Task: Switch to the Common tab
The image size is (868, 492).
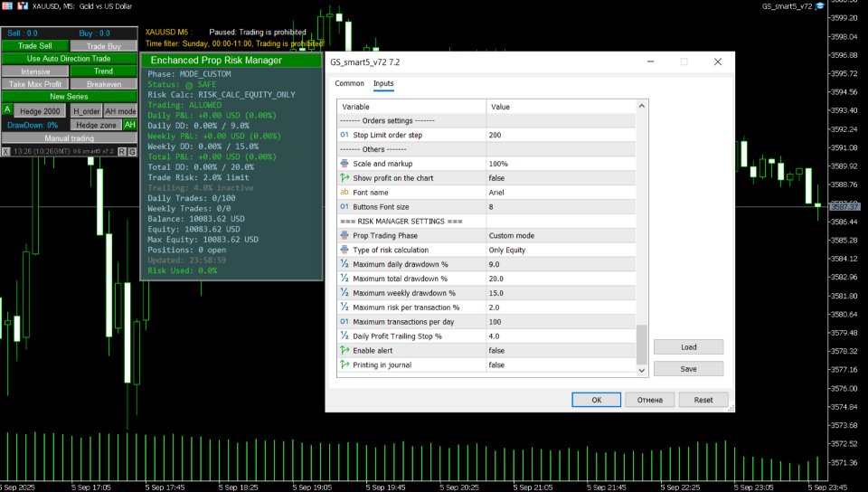Action: click(349, 83)
